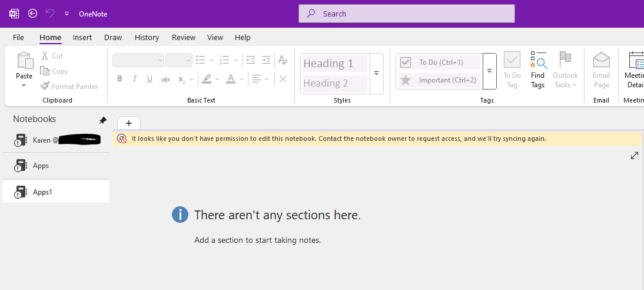The height and width of the screenshot is (290, 644).
Task: Select the Apps1 notebook
Action: click(56, 192)
